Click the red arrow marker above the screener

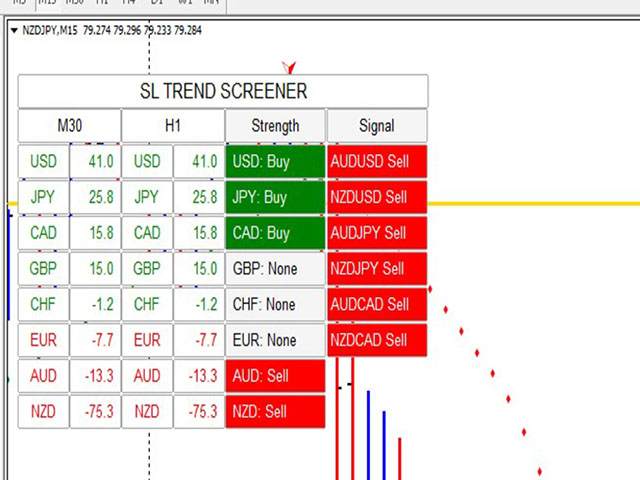(x=289, y=67)
